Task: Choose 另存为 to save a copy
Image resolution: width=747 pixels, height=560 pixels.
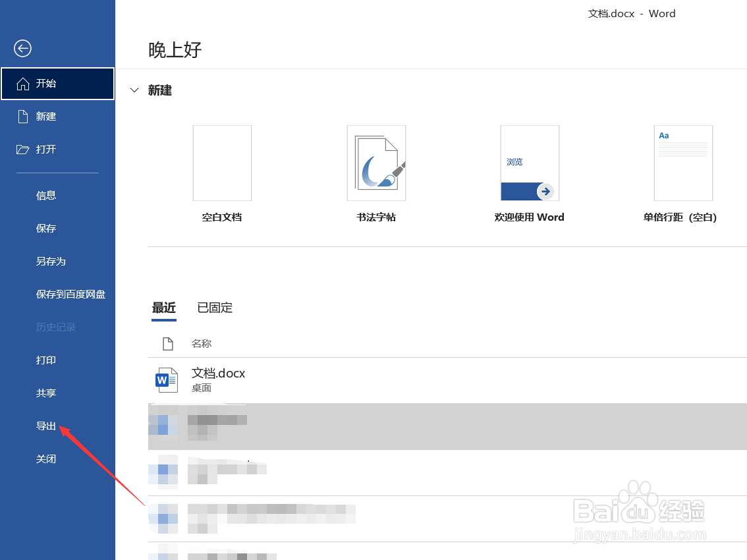Action: click(x=51, y=261)
